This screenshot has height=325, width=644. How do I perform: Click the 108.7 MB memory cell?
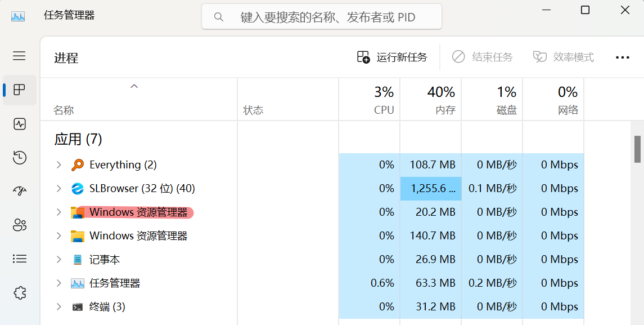coord(431,165)
